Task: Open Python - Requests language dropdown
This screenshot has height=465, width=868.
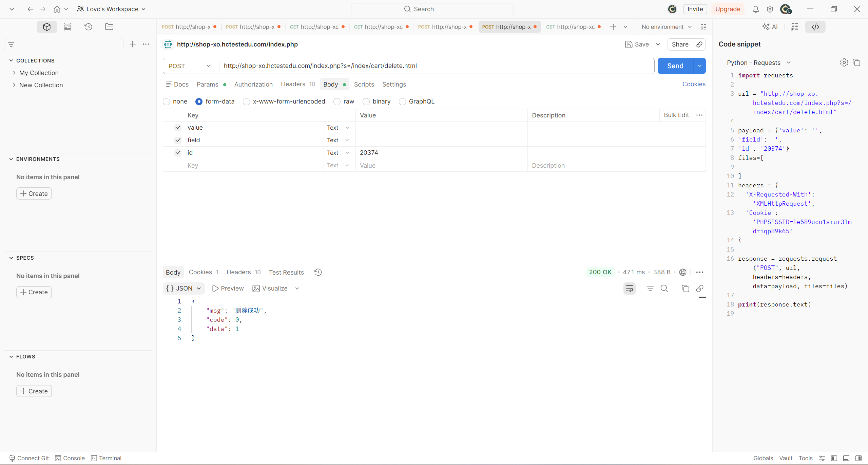Action: pyautogui.click(x=758, y=63)
